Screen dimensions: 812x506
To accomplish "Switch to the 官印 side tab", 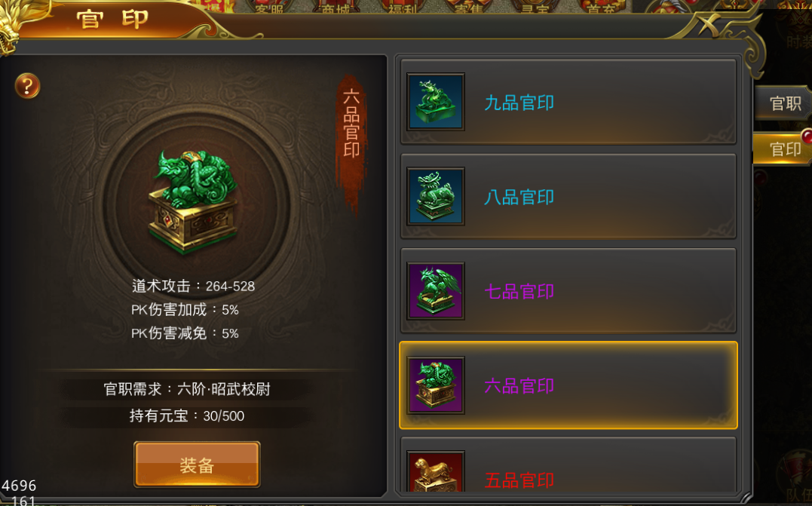I will [x=784, y=149].
